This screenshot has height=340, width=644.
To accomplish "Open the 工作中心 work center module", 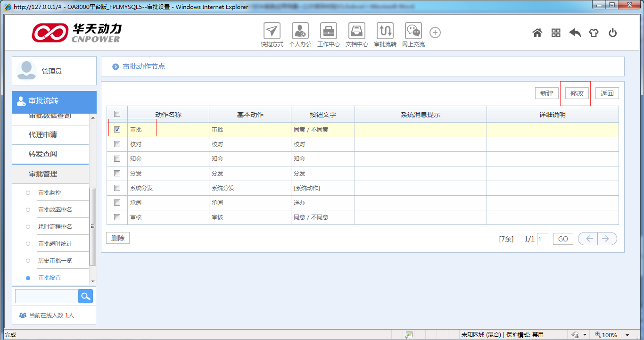I will [x=328, y=33].
